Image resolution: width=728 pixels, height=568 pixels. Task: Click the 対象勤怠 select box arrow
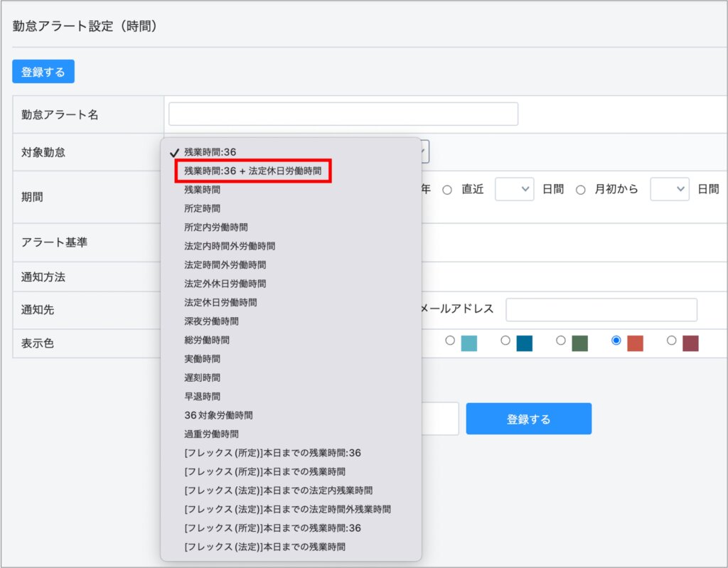click(x=424, y=151)
